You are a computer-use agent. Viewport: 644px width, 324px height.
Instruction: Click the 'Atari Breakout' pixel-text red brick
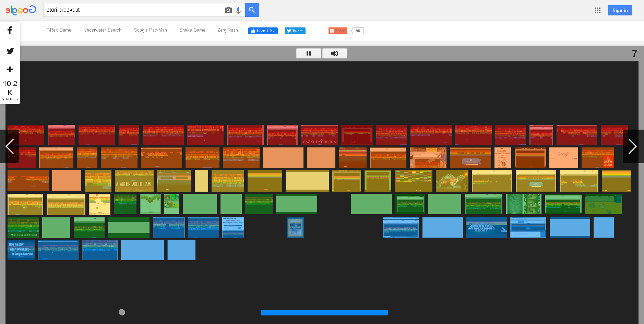[x=319, y=135]
